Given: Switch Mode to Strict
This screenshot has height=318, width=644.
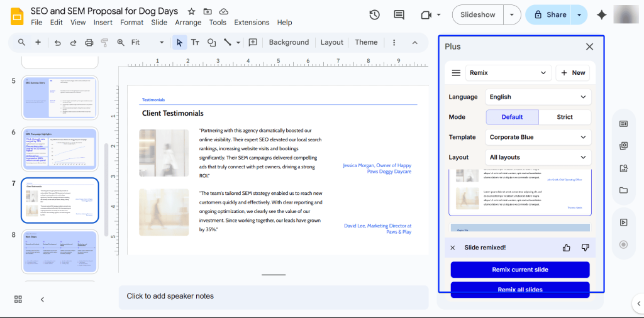Looking at the screenshot, I should click(x=565, y=117).
